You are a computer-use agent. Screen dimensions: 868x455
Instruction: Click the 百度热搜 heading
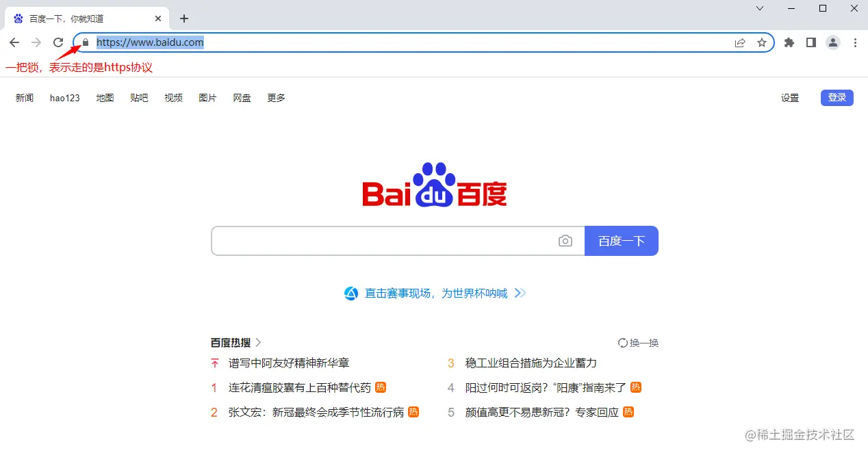pos(231,343)
